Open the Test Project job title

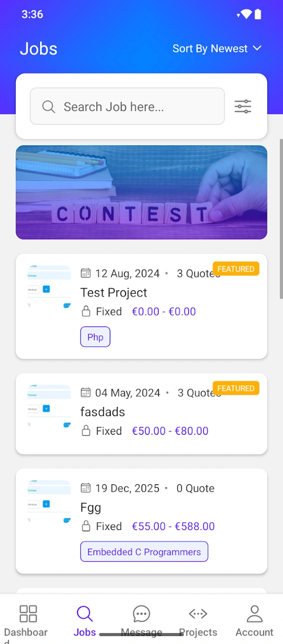114,292
